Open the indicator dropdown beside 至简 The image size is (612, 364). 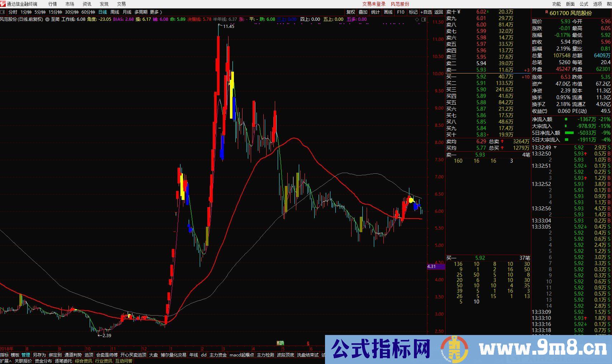[47, 19]
